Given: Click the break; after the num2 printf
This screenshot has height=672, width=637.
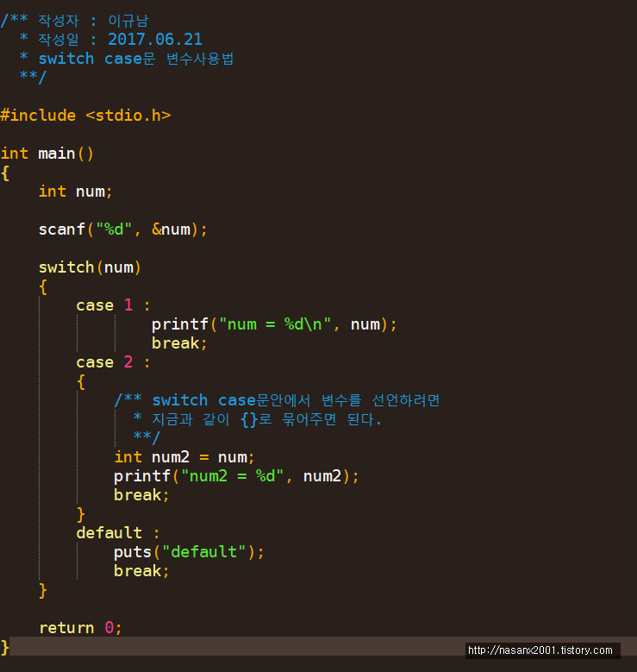Looking at the screenshot, I should tap(141, 495).
